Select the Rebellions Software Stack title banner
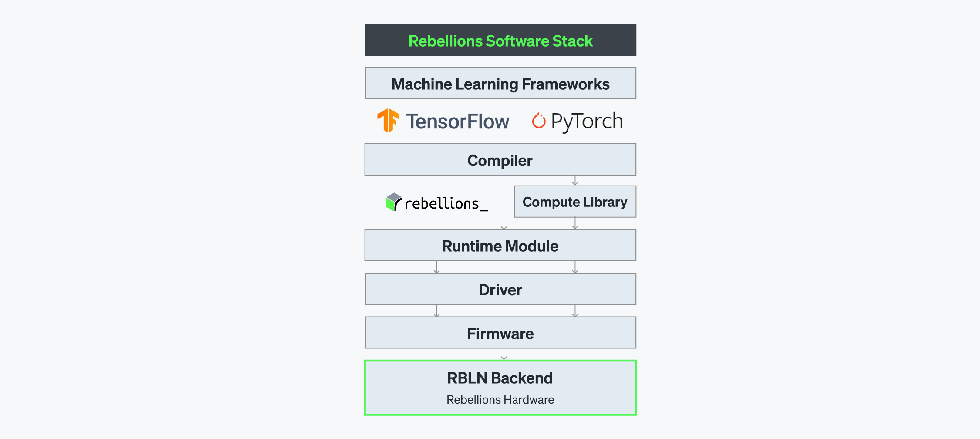980x439 pixels. [x=500, y=40]
